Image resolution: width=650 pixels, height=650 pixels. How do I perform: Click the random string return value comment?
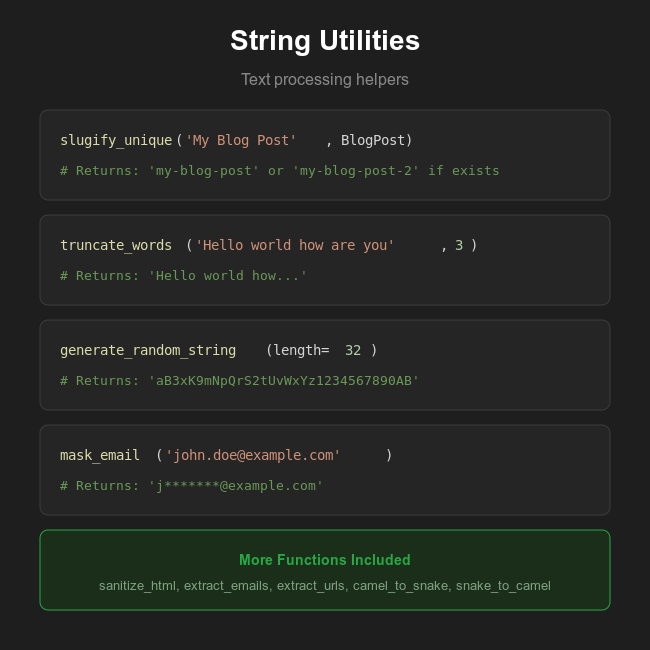pos(240,380)
